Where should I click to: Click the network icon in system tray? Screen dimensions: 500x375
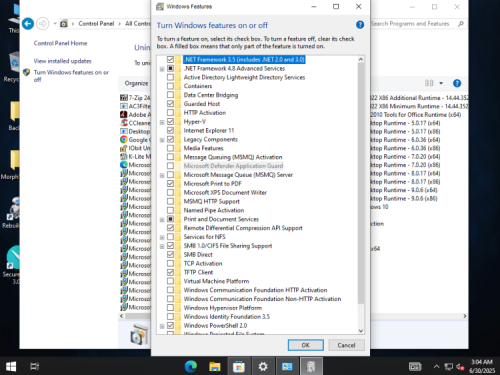point(449,367)
